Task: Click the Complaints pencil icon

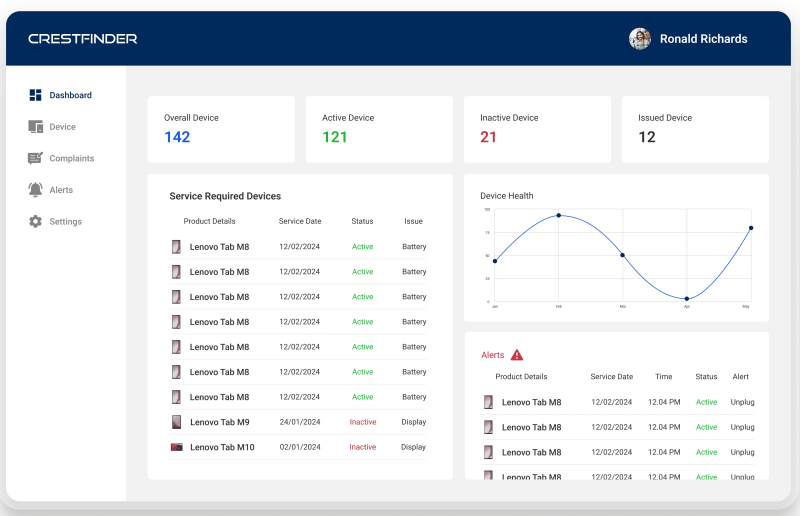Action: click(35, 158)
